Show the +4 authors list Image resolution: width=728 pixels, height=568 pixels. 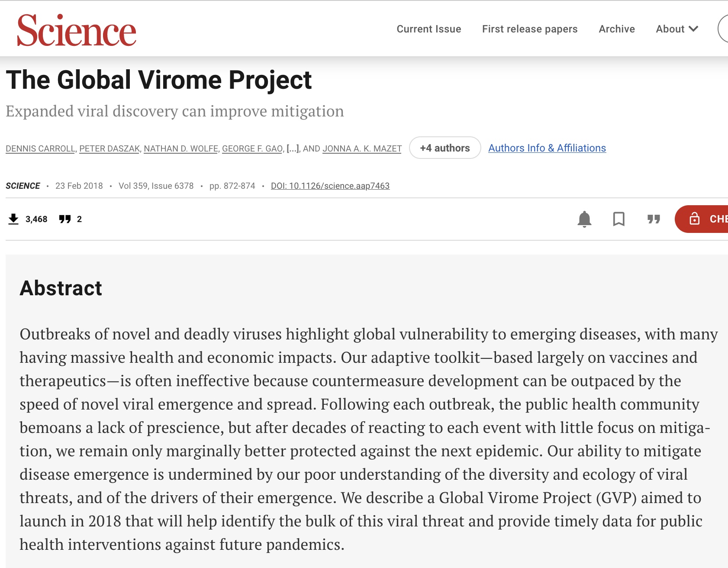(x=445, y=148)
